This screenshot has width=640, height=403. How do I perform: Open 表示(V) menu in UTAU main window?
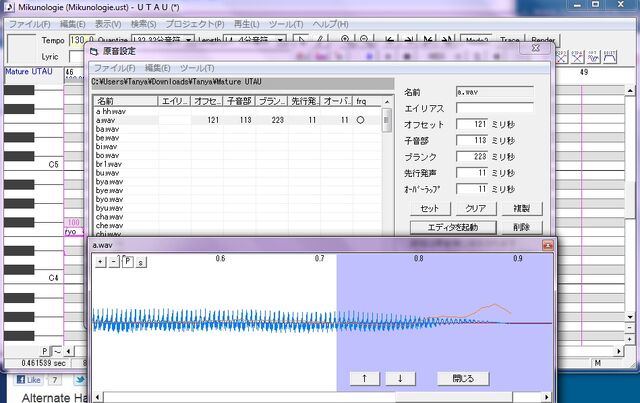(x=108, y=24)
